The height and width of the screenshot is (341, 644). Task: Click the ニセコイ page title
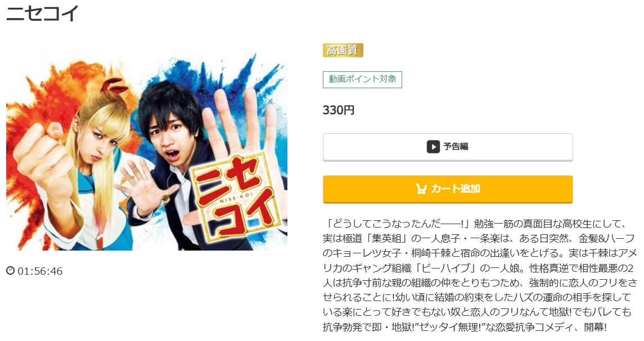click(42, 13)
